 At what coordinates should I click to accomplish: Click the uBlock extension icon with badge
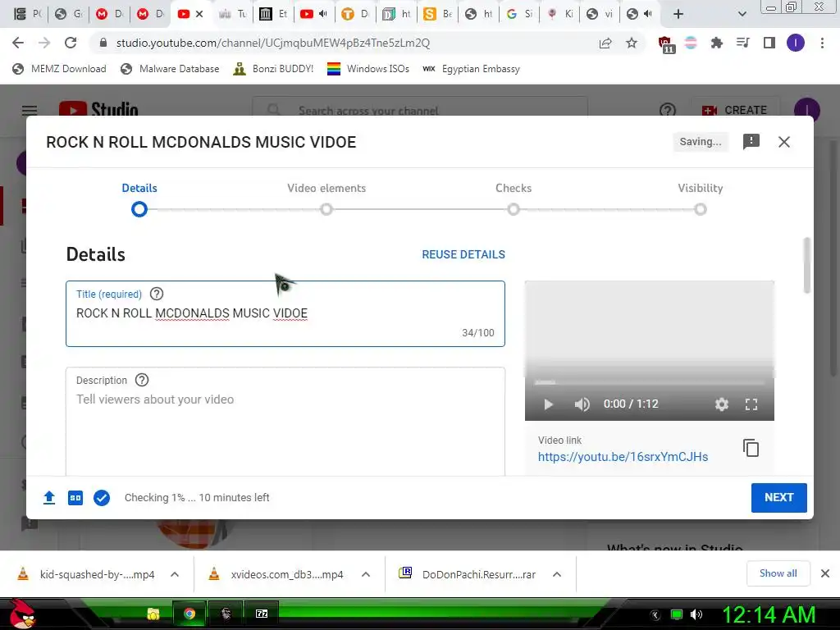coord(666,44)
